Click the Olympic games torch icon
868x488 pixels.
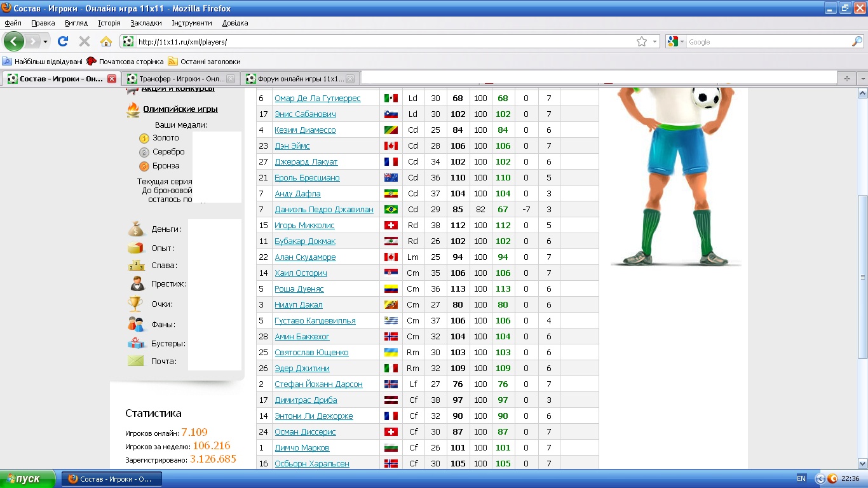tap(133, 109)
